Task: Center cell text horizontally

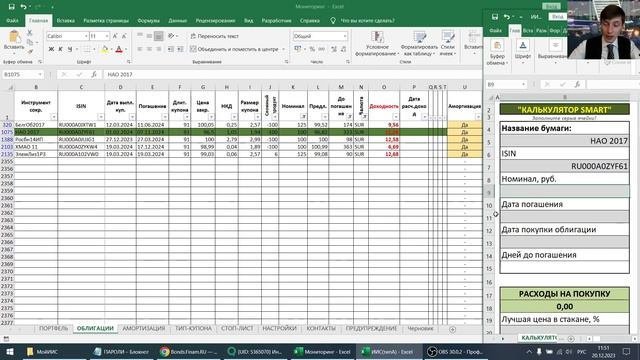Action: 149,49
